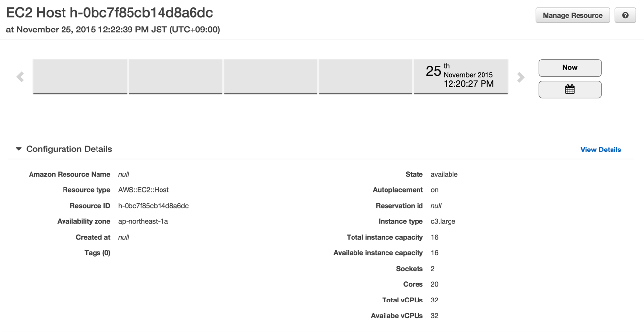
Task: Select the third gray timeline segment
Action: tap(270, 77)
